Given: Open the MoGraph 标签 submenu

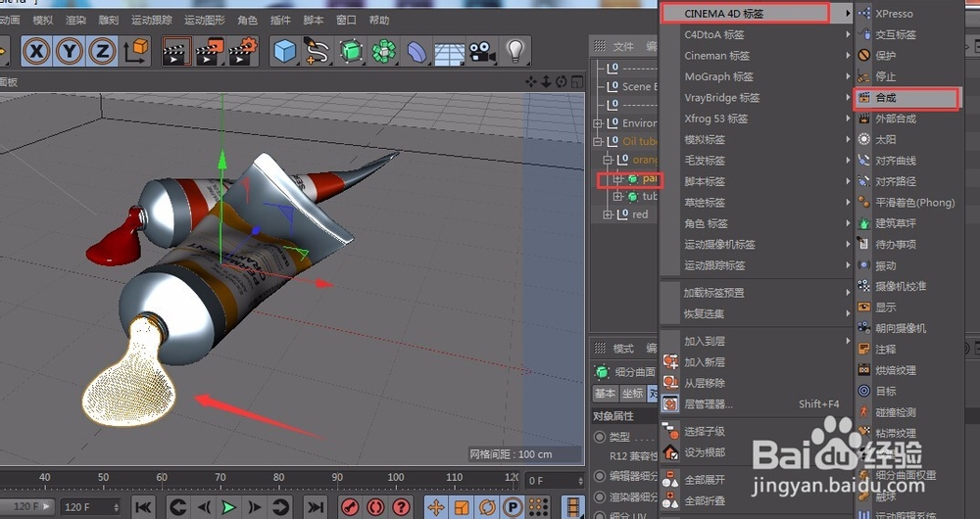Looking at the screenshot, I should (757, 76).
